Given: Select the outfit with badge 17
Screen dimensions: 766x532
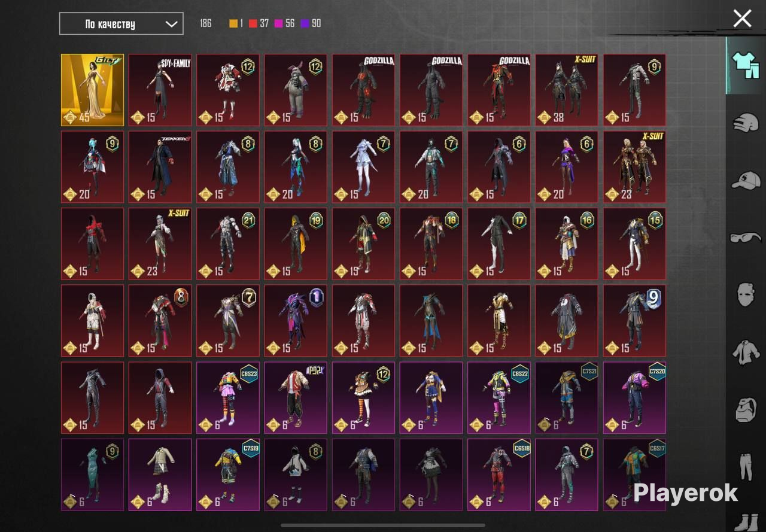Looking at the screenshot, I should point(499,244).
